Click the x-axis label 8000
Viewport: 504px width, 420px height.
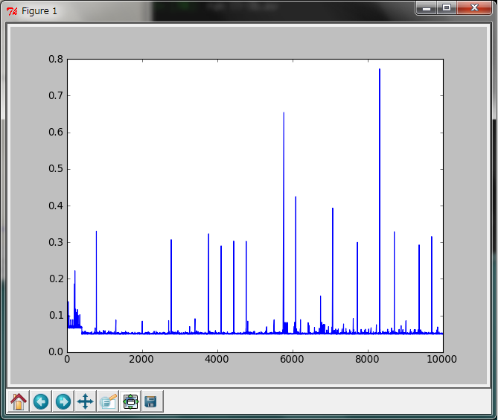367,359
